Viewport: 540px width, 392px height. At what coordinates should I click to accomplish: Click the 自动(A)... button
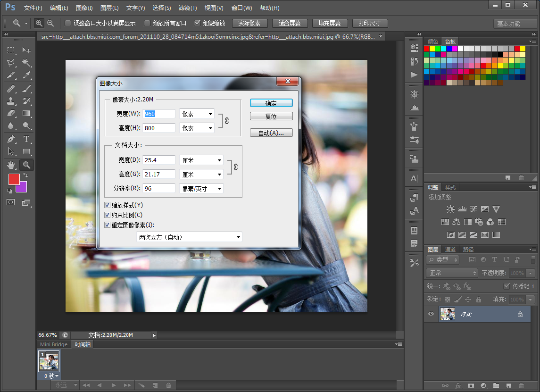[271, 133]
